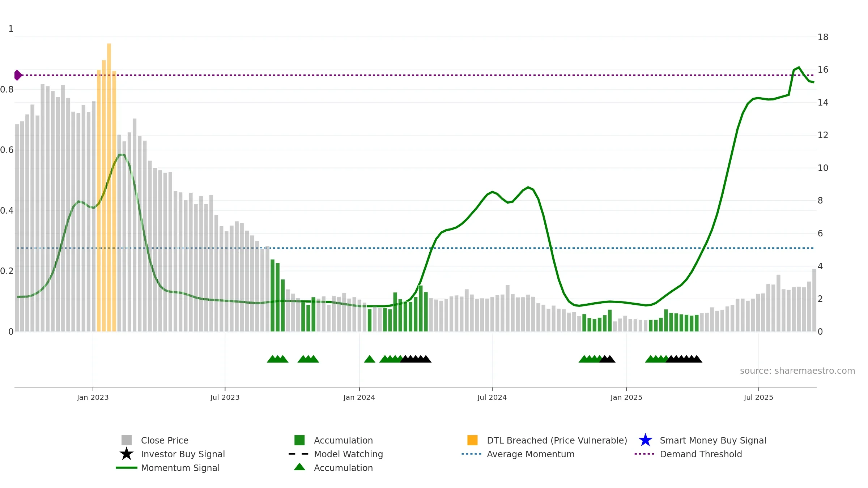Click the dotted purple Demand Threshold sample
Image resolution: width=868 pixels, height=488 pixels.
coord(644,454)
